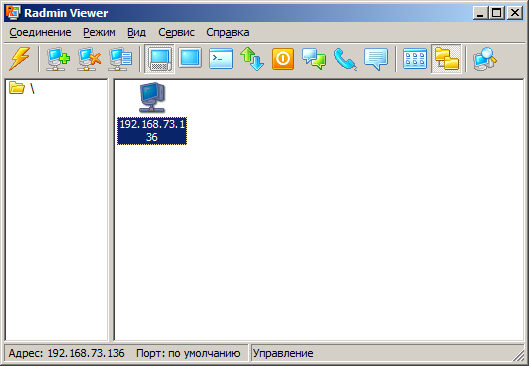Screen dimensions: 529x366
Task: Open the Соединение menu
Action: click(40, 32)
